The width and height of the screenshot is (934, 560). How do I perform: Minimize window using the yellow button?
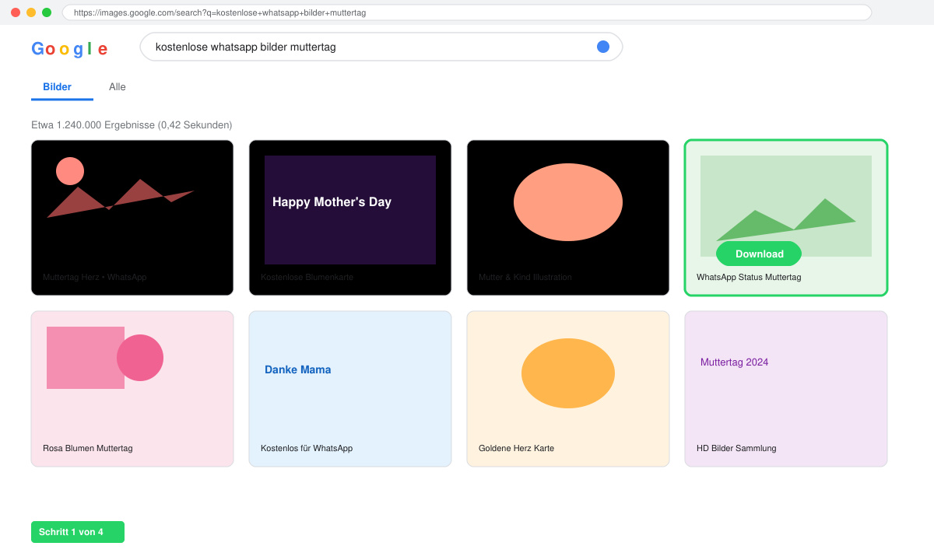pyautogui.click(x=31, y=12)
